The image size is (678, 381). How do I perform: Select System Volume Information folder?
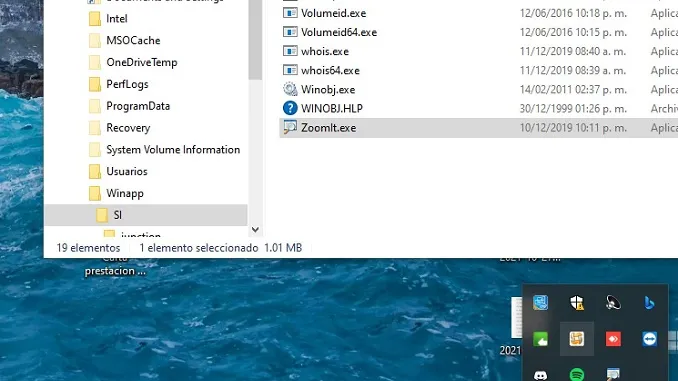pos(173,150)
